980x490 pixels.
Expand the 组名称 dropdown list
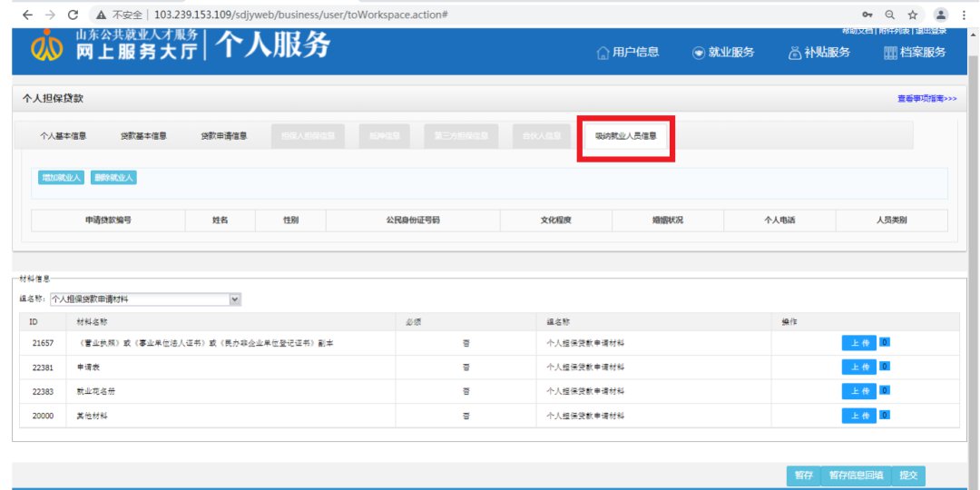(x=235, y=299)
